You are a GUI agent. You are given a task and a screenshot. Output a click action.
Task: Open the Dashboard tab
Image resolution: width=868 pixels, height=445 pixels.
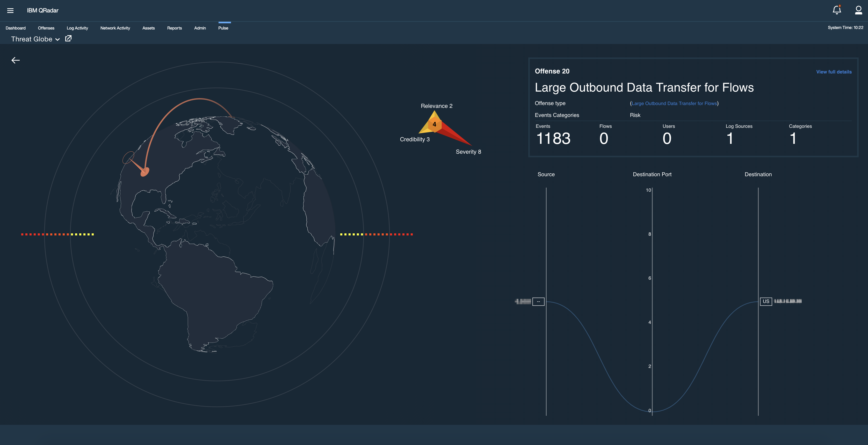point(15,28)
